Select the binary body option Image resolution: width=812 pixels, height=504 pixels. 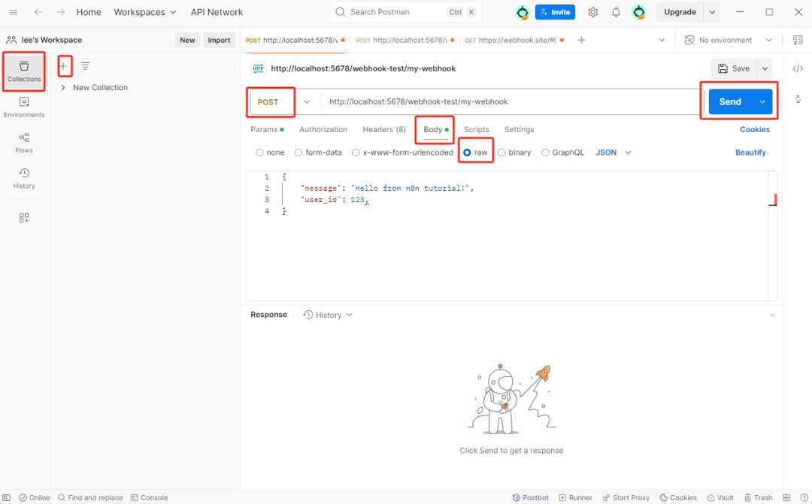coord(501,152)
